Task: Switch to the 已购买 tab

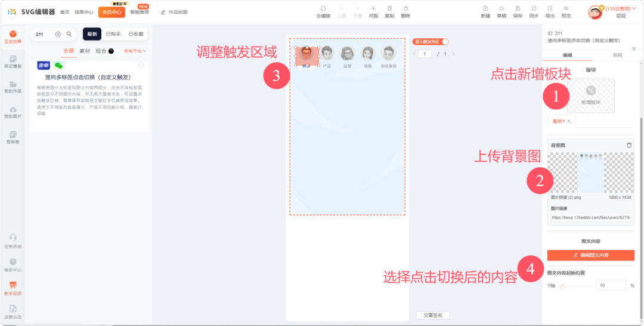Action: click(113, 34)
